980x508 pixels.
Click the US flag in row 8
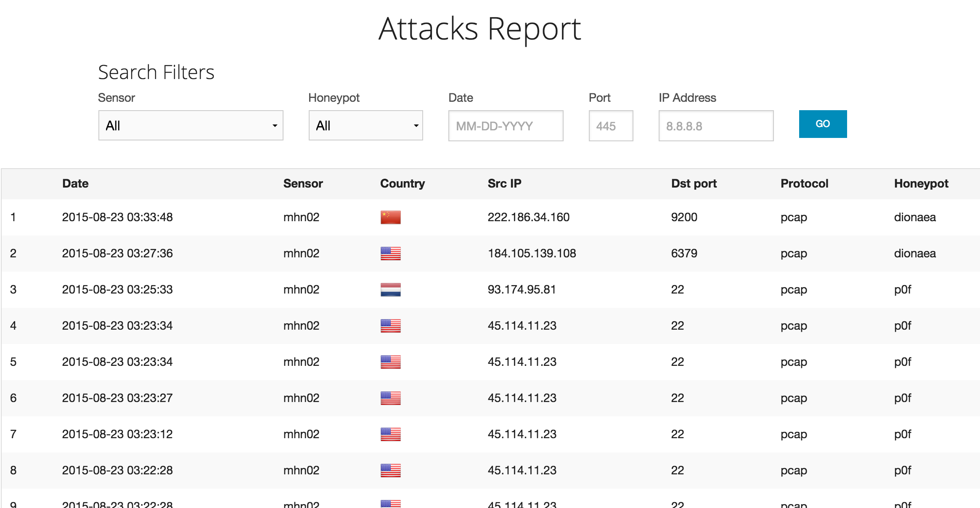click(x=390, y=471)
